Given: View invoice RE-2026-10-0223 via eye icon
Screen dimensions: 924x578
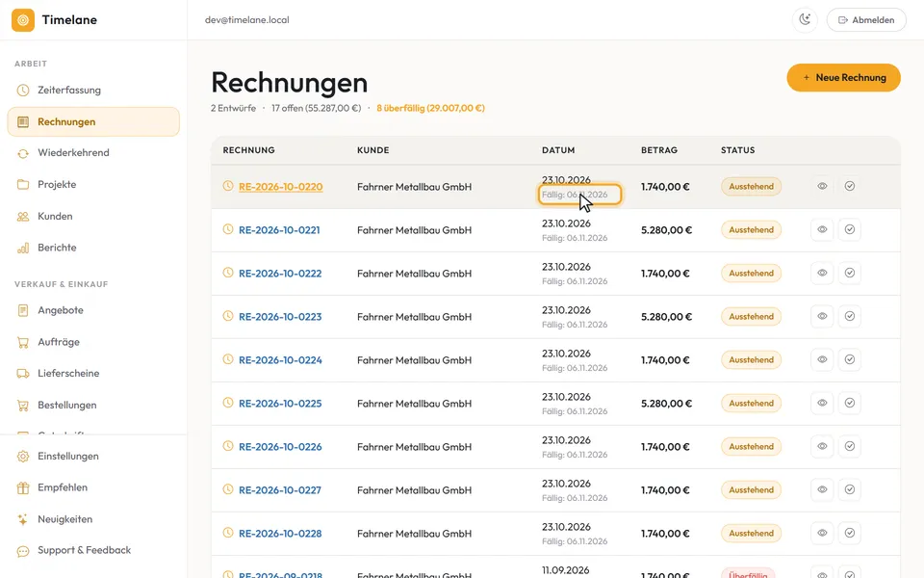Looking at the screenshot, I should click(x=822, y=316).
